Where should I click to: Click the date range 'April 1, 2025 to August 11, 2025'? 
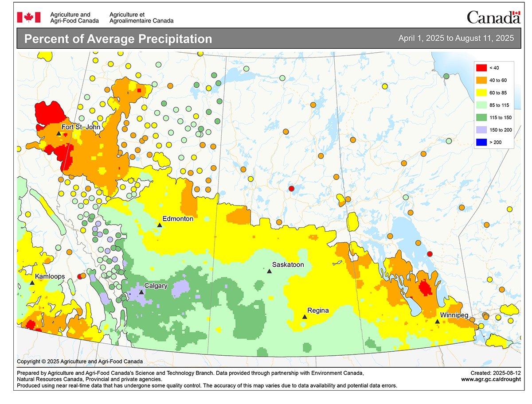[x=456, y=38]
